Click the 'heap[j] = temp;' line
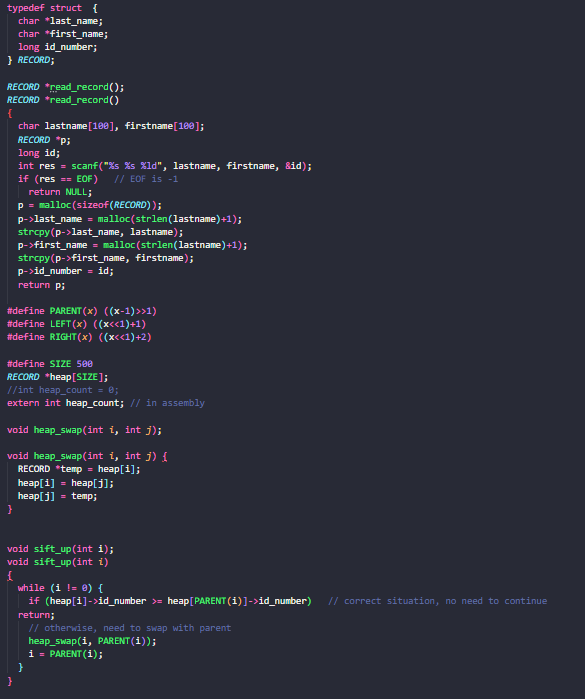585x699 pixels. (x=58, y=496)
